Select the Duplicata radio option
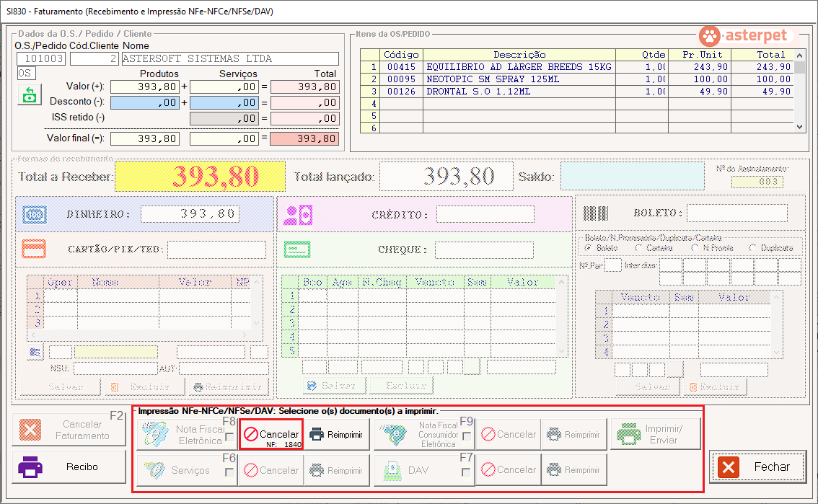Image resolution: width=818 pixels, height=504 pixels. [752, 248]
